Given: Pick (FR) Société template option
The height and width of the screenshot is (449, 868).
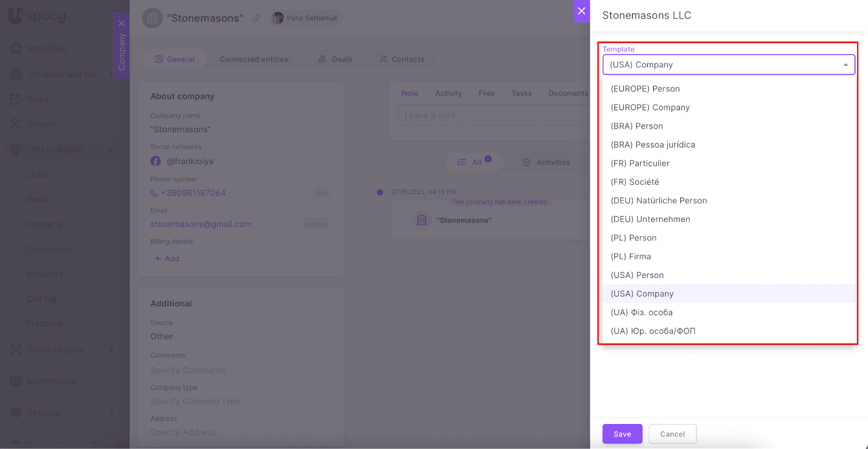Looking at the screenshot, I should point(635,182).
